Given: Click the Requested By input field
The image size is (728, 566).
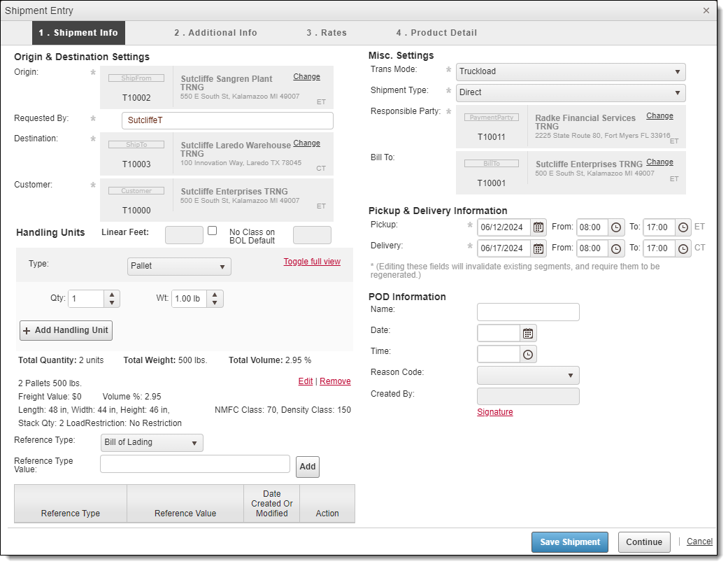Looking at the screenshot, I should pos(227,120).
